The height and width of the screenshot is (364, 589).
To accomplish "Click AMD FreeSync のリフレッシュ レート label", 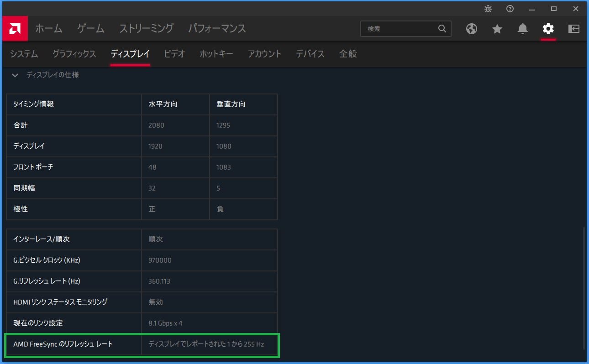I will point(63,344).
